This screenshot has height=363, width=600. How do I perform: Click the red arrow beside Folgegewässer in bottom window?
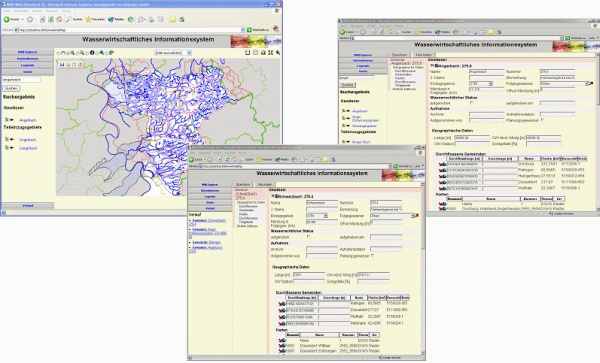pyautogui.click(x=417, y=216)
